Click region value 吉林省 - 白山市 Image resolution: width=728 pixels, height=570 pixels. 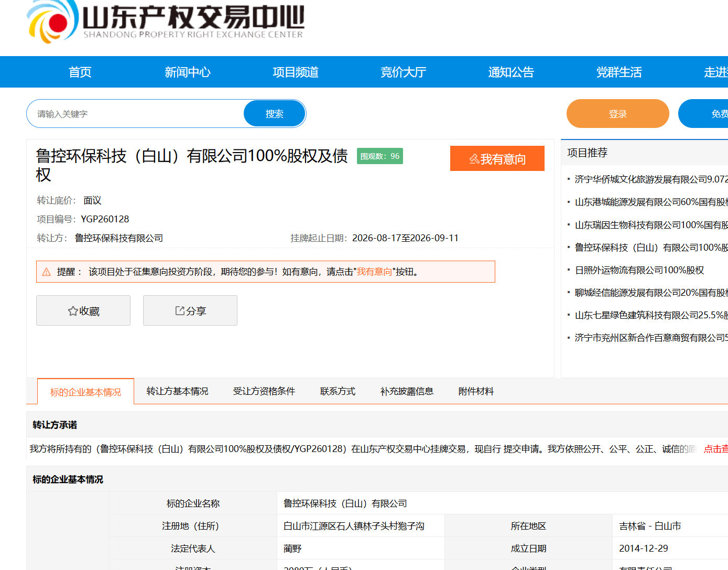[x=650, y=526]
